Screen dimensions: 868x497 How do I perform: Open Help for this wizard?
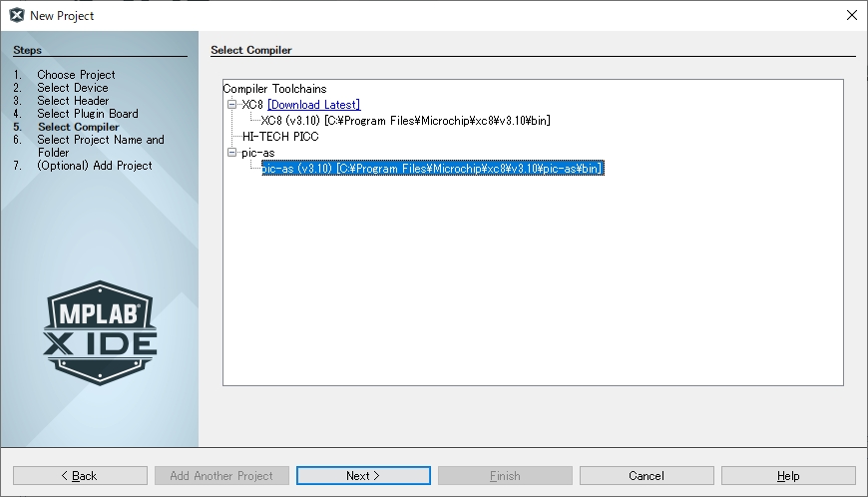(788, 476)
